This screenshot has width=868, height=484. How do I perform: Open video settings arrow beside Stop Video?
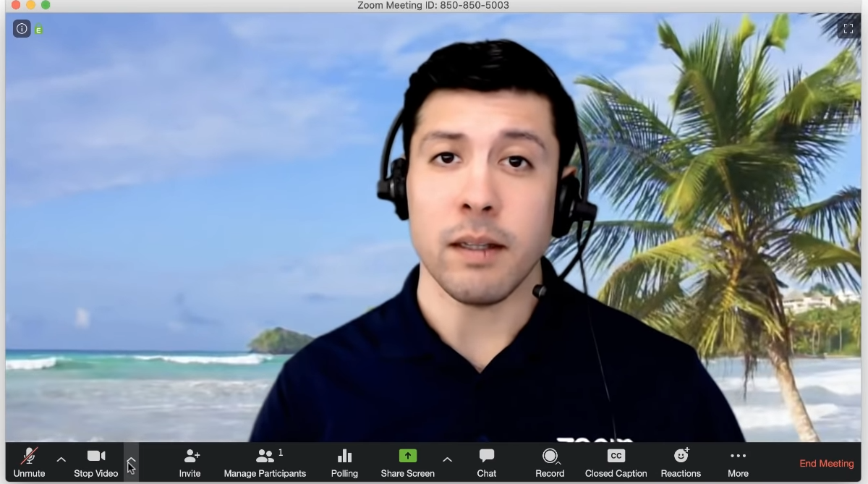[x=131, y=459]
